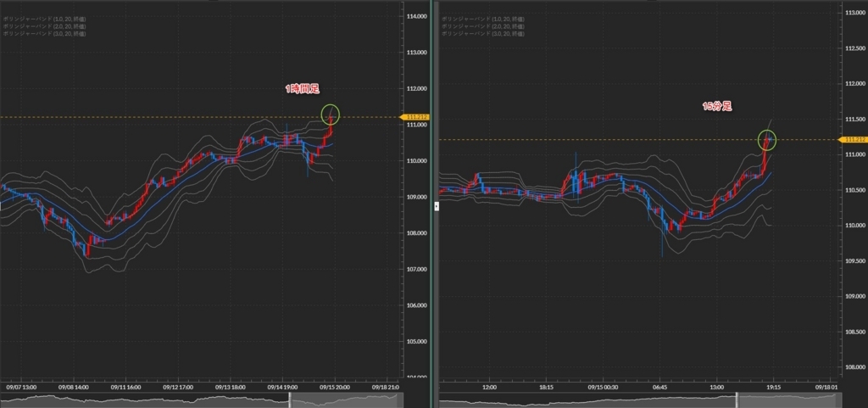Click the 19:15 time axis label
Screen dimensions: 868x408
click(x=773, y=387)
